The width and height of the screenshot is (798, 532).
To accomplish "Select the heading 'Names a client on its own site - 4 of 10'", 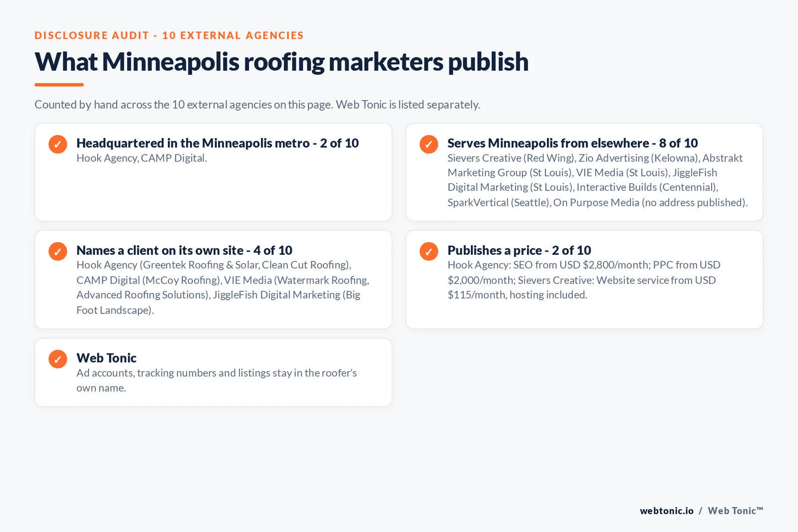I will click(184, 250).
